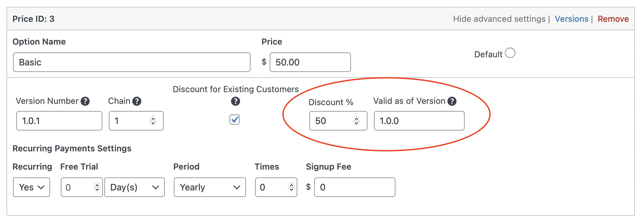
Task: Expand the Day(s) trial unit dropdown
Action: (x=135, y=187)
